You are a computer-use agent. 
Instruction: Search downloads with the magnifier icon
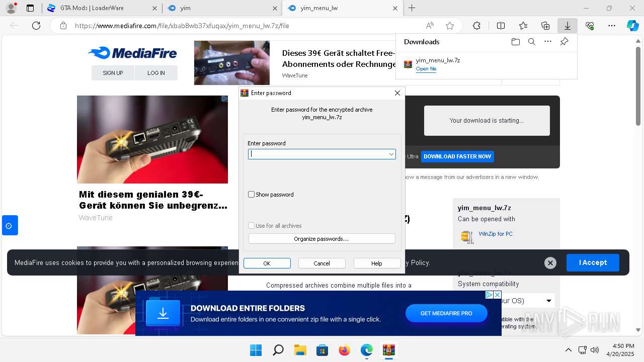(531, 42)
